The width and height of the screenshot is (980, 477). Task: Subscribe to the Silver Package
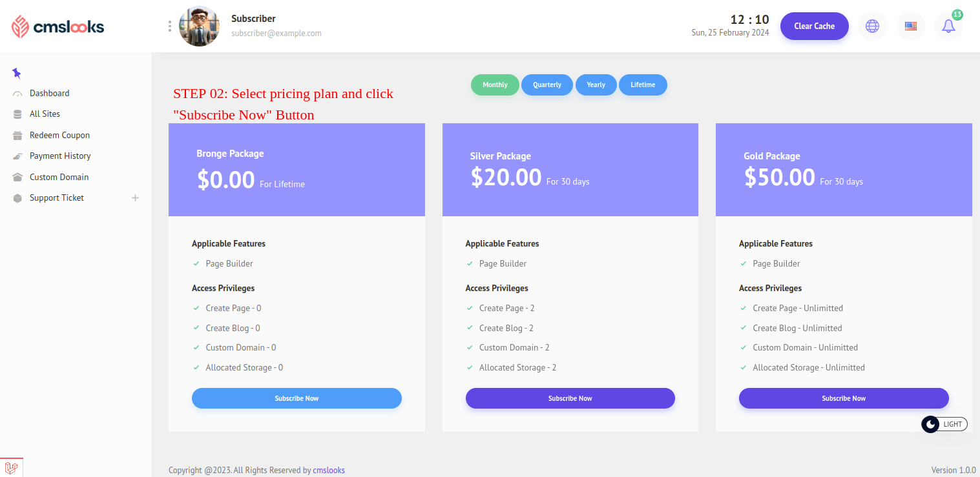[570, 398]
